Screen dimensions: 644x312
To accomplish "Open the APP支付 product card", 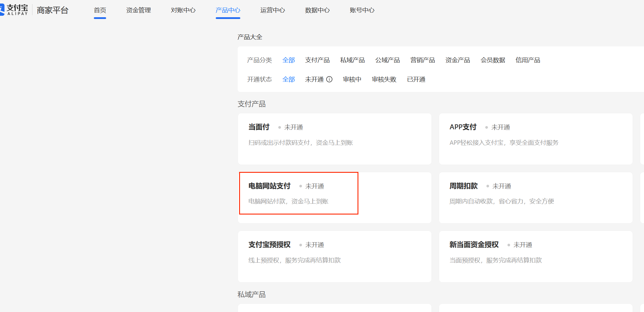I will 536,139.
